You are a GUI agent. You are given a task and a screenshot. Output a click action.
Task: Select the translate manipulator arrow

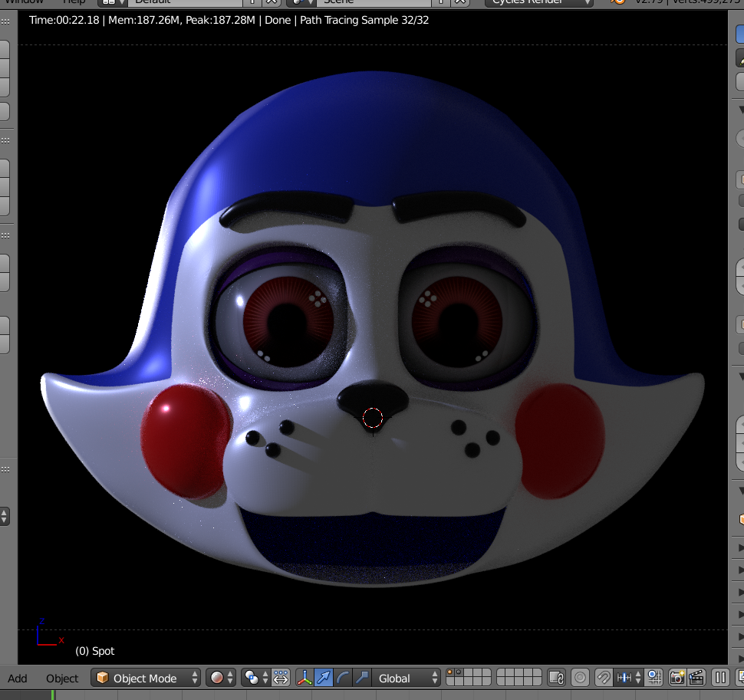(324, 679)
